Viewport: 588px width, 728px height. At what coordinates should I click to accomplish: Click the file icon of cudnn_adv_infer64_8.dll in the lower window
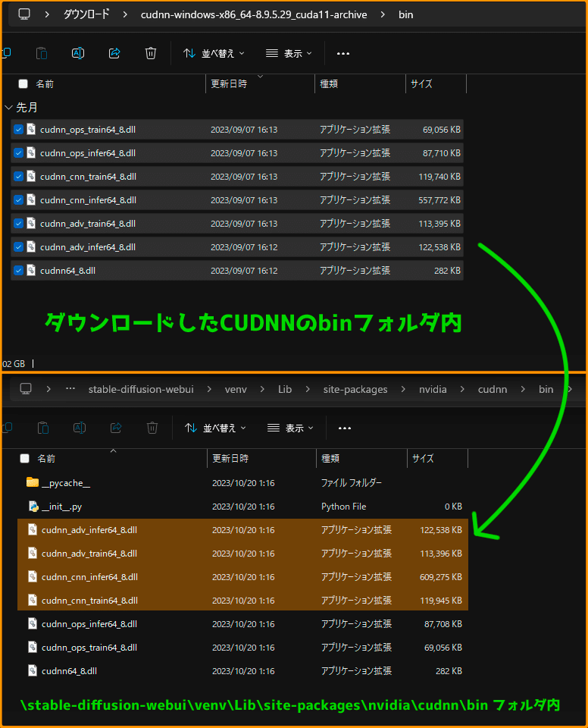[x=33, y=530]
